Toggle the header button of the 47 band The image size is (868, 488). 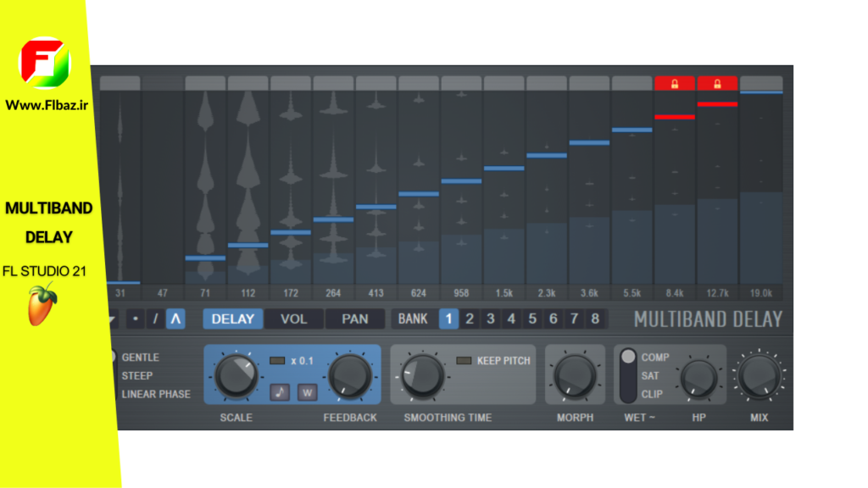(163, 83)
